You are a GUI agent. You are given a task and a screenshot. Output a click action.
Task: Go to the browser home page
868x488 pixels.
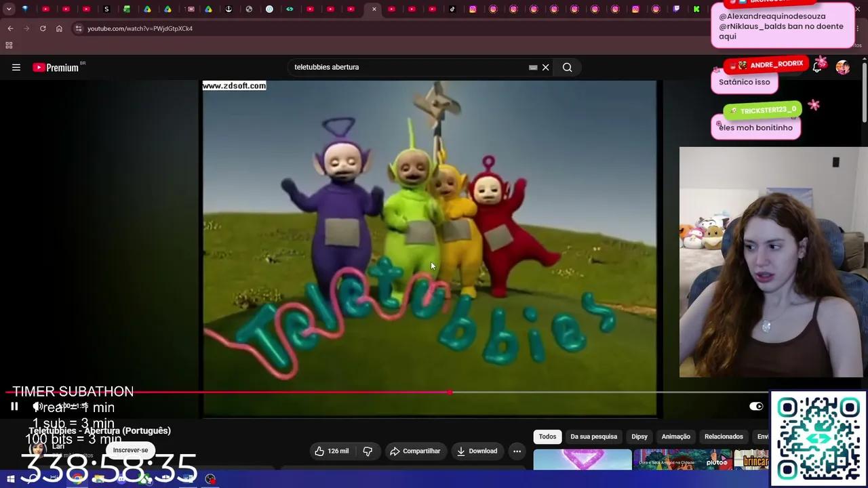pos(59,28)
